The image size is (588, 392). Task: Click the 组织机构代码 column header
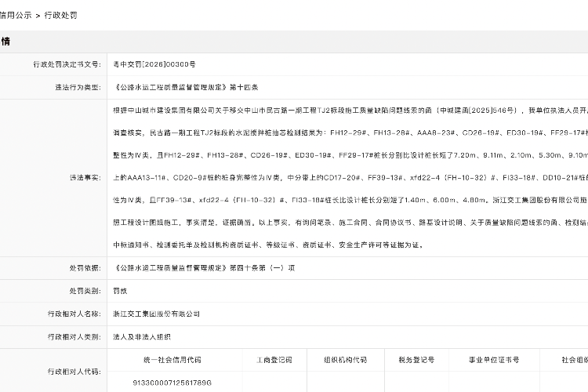pyautogui.click(x=345, y=360)
